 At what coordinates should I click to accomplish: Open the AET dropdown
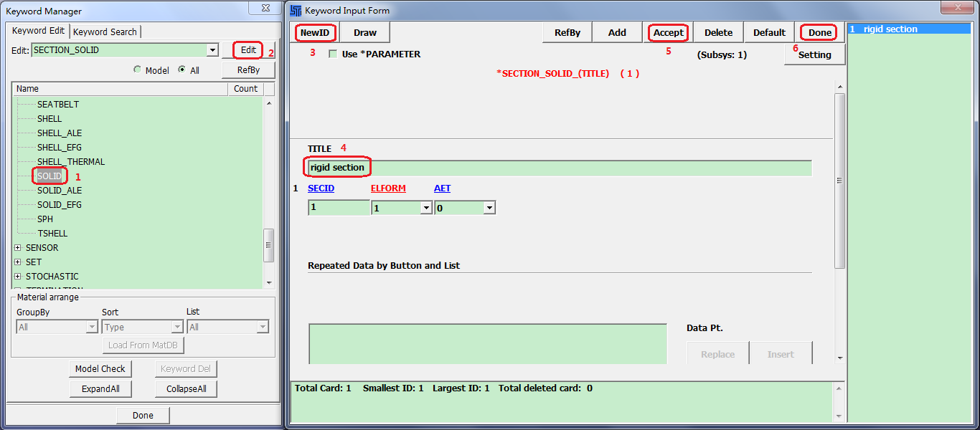pos(489,208)
